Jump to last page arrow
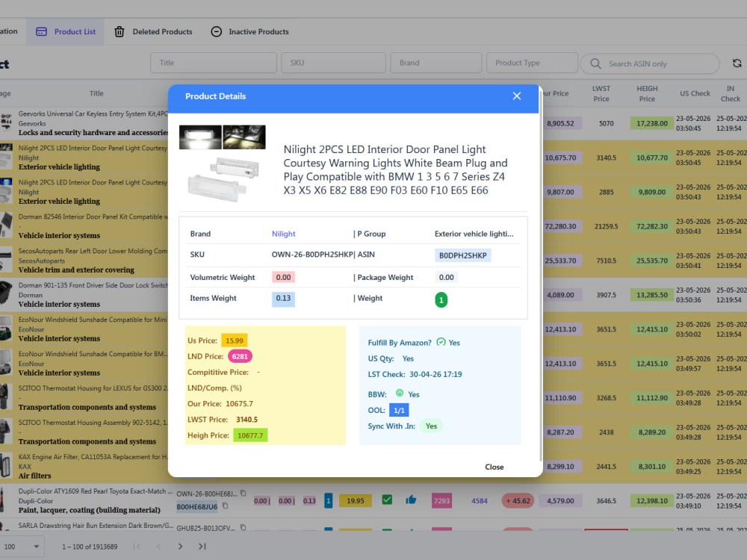 pyautogui.click(x=202, y=547)
